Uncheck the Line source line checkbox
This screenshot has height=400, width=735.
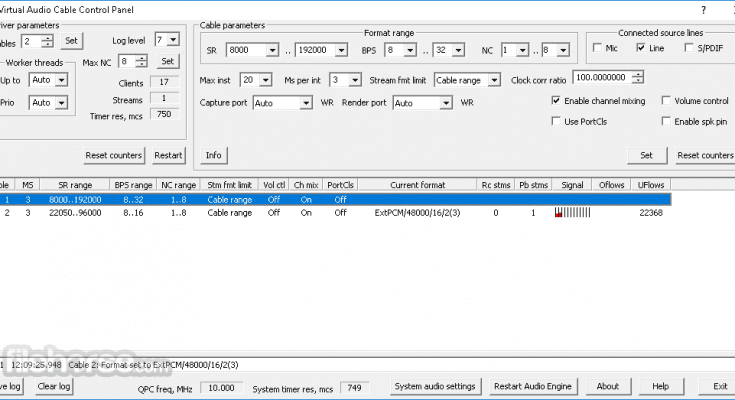pyautogui.click(x=641, y=48)
